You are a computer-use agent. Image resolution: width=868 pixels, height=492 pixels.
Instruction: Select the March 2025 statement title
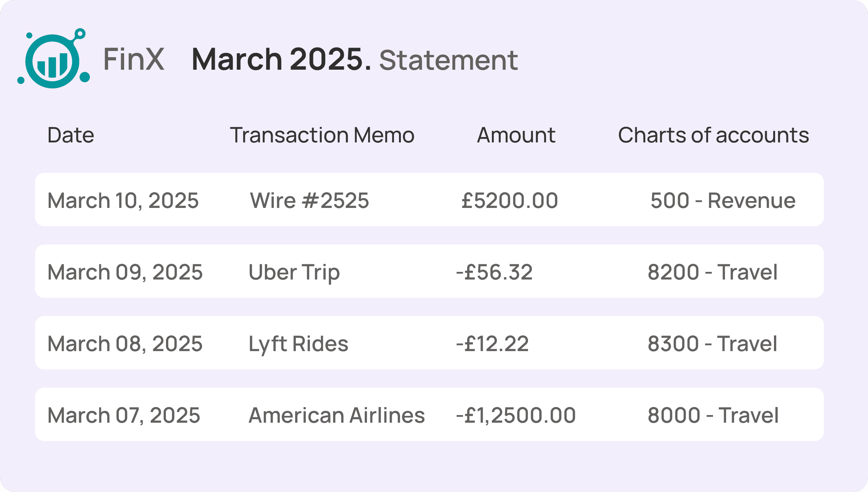355,59
